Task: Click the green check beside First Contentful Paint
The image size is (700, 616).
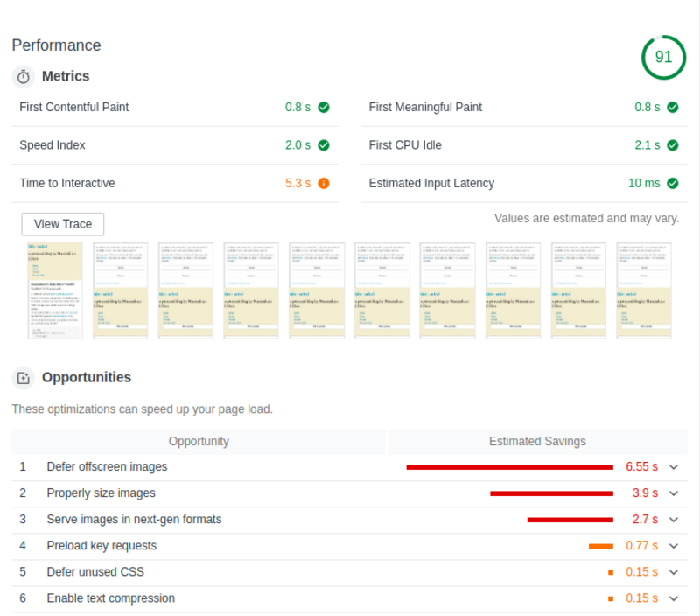Action: tap(324, 108)
